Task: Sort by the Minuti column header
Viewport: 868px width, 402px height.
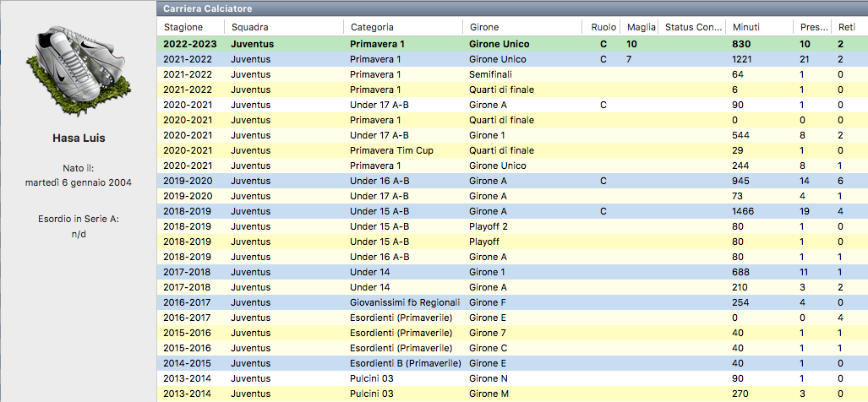Action: [x=745, y=27]
